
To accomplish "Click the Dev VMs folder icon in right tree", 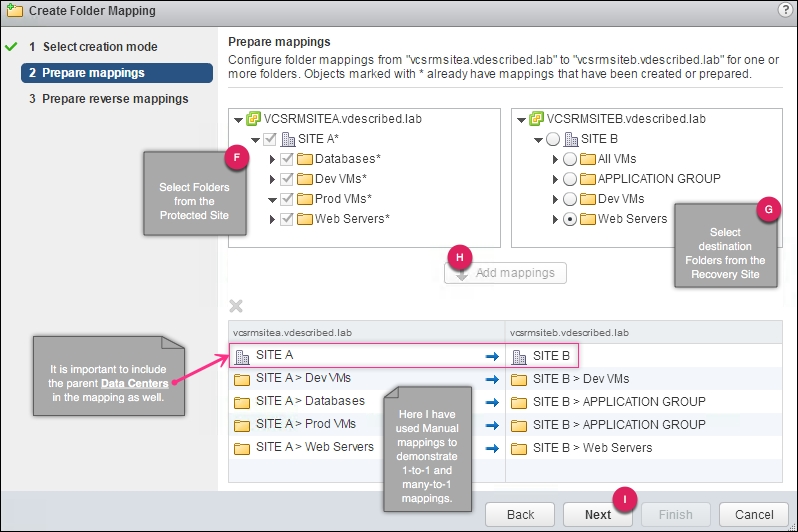I will pyautogui.click(x=588, y=199).
